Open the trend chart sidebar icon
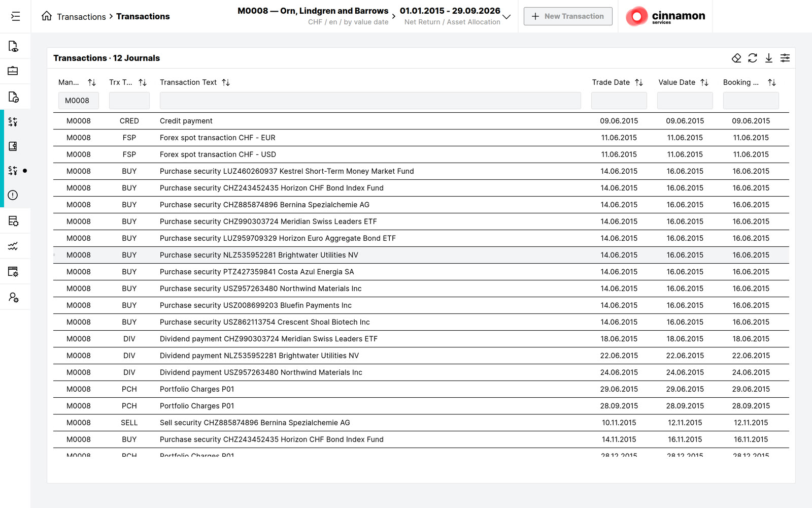The height and width of the screenshot is (508, 812). coord(13,246)
